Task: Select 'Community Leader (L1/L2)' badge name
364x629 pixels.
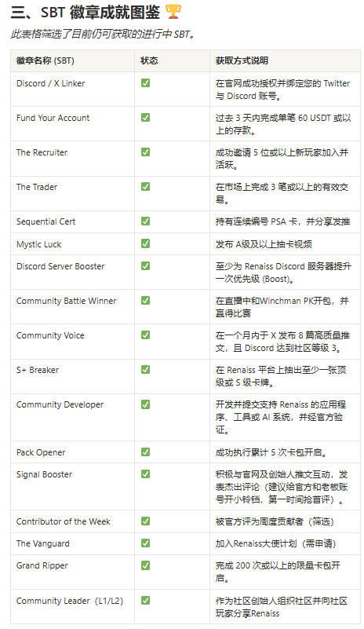Action: tap(70, 601)
